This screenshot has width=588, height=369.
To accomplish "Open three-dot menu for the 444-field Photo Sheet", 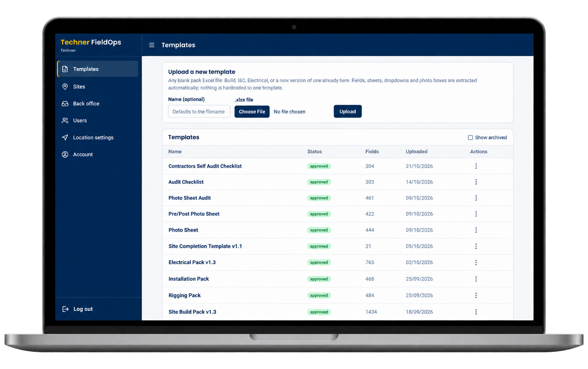I will 476,230.
